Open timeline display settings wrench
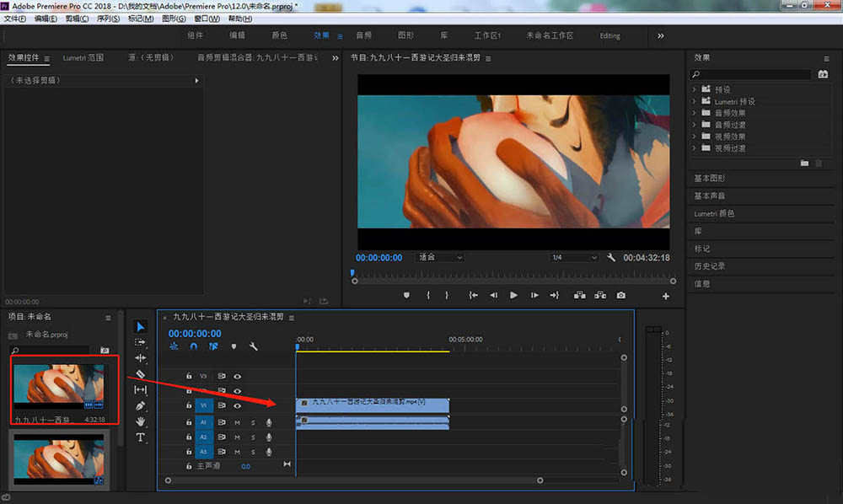 [x=253, y=346]
